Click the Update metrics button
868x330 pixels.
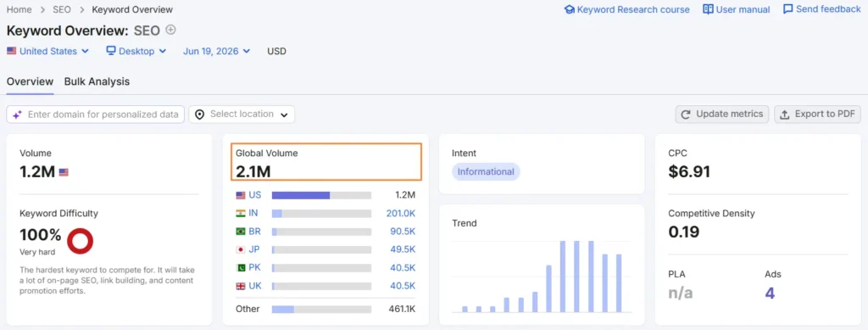(x=722, y=115)
